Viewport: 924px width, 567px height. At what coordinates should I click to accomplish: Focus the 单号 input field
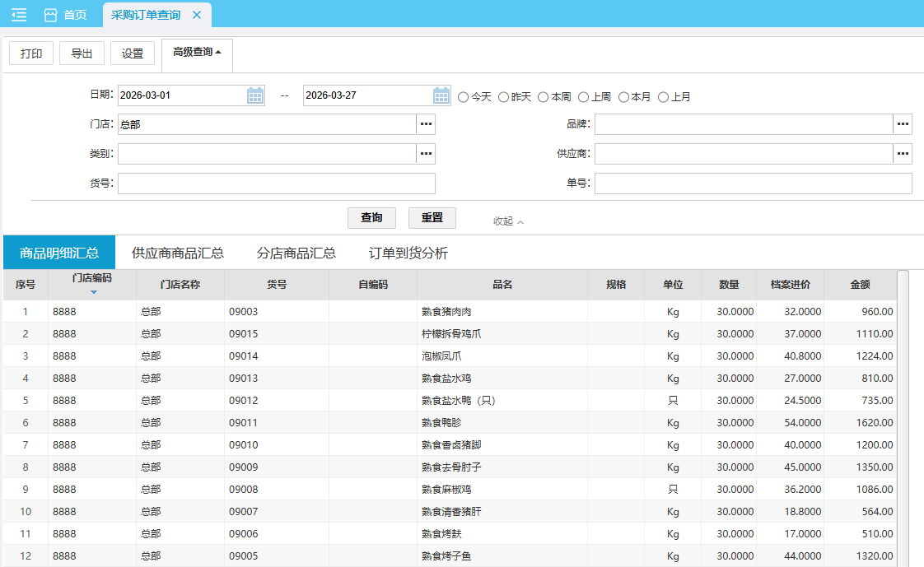[x=753, y=184]
